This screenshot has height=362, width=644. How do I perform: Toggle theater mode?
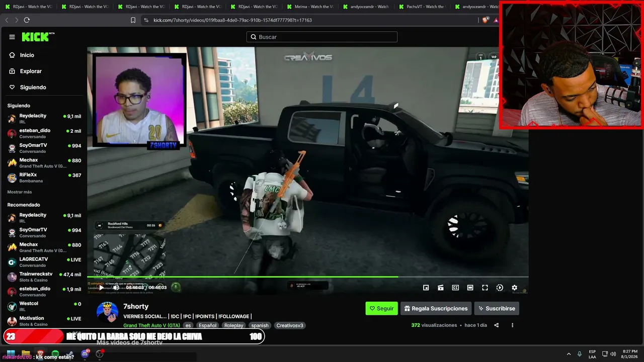(x=470, y=288)
